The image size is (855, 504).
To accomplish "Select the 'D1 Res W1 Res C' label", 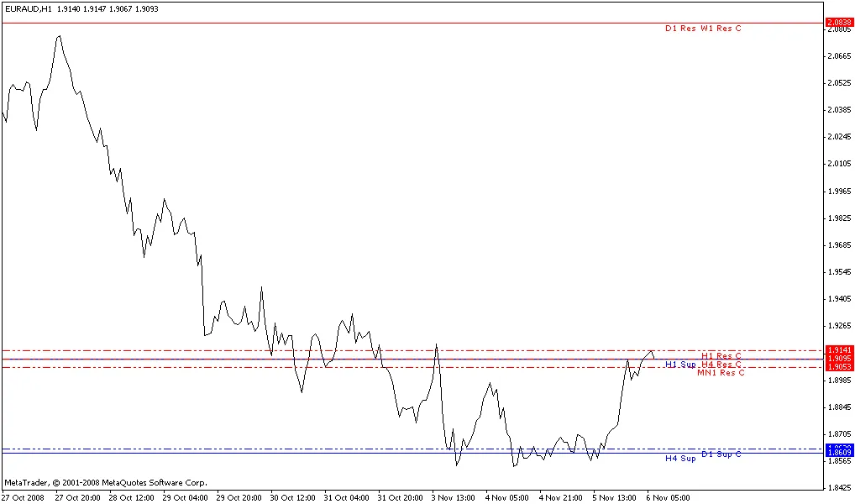I will pyautogui.click(x=703, y=29).
